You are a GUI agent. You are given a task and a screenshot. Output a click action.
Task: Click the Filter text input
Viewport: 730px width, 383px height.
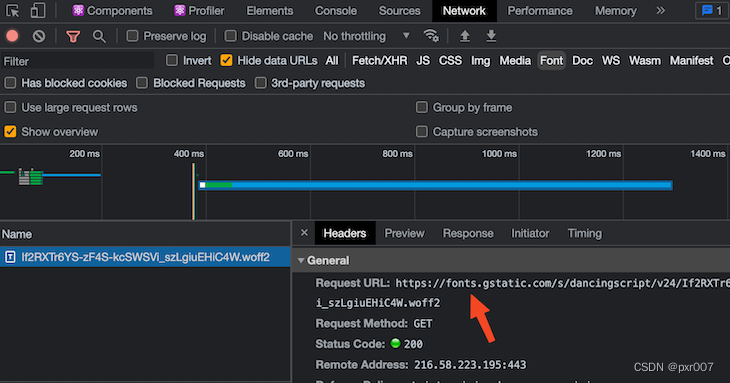pyautogui.click(x=77, y=61)
